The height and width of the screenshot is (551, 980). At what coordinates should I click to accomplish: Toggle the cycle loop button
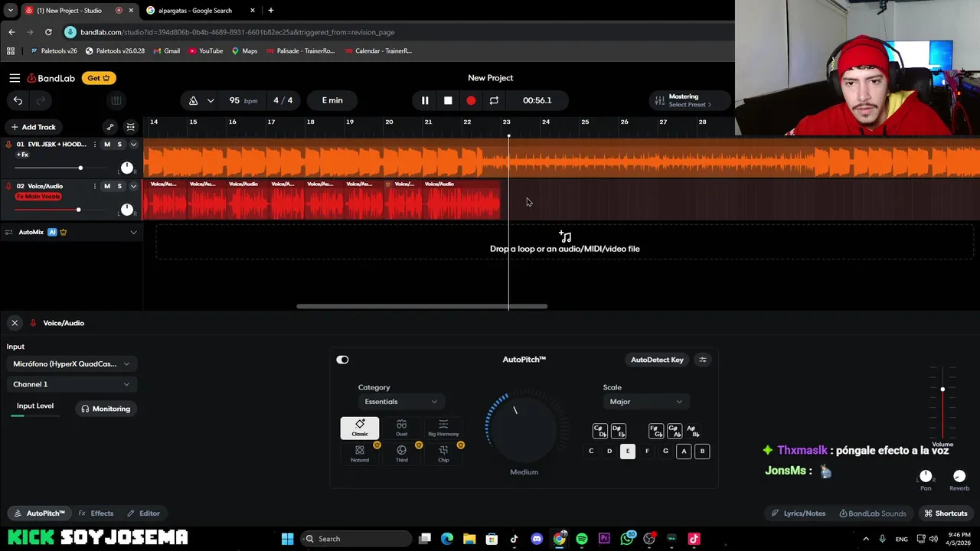click(494, 100)
